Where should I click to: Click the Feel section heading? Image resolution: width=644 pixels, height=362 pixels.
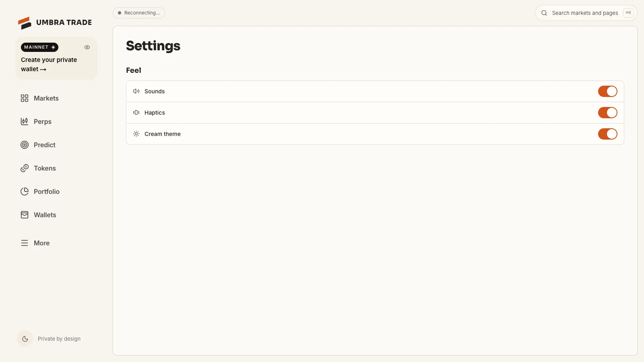(x=134, y=70)
